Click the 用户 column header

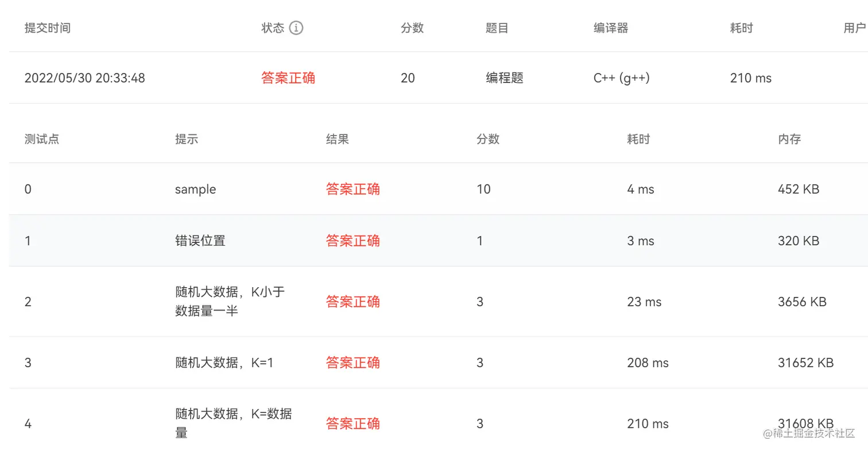(x=855, y=28)
